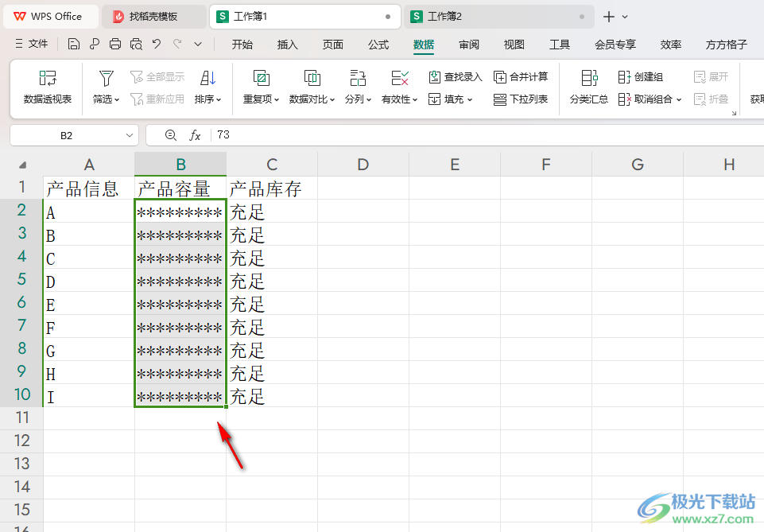Image resolution: width=764 pixels, height=532 pixels.
Task: Open dropdown arrow beside new tab plus
Action: pos(625,17)
